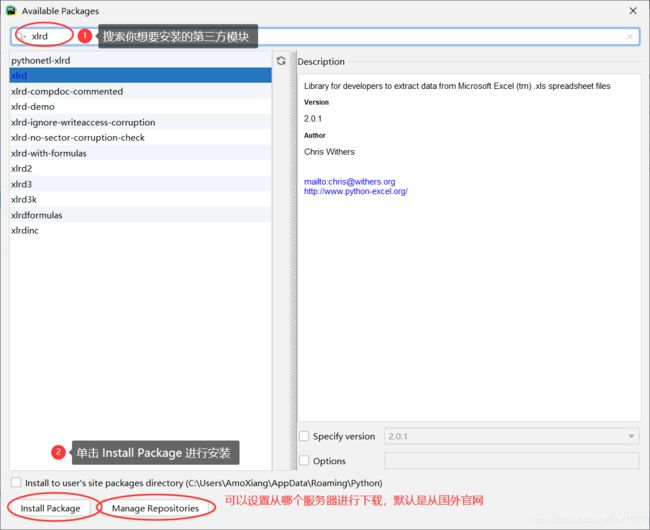Select the xlrdformulas package
This screenshot has width=650, height=530.
click(141, 215)
